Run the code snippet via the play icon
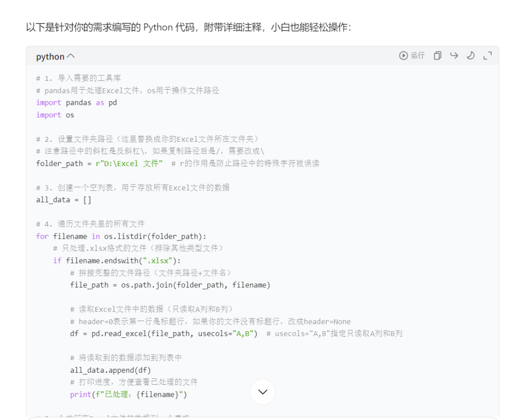 tap(404, 55)
